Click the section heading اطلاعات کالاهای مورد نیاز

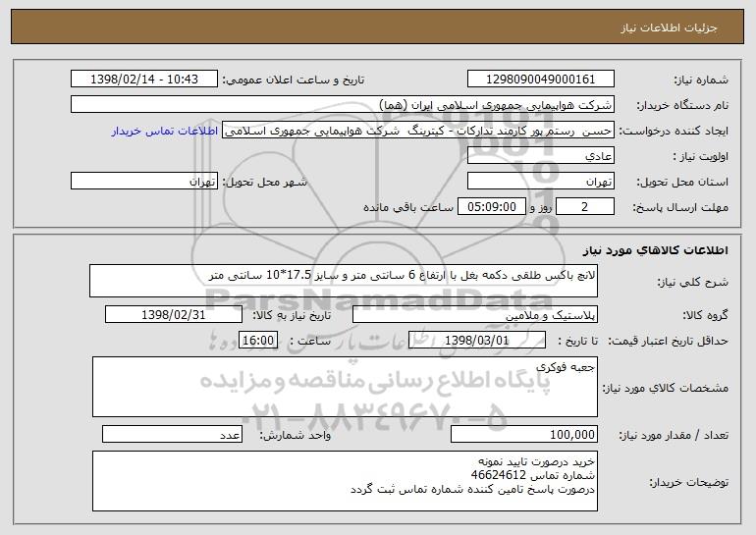655,250
